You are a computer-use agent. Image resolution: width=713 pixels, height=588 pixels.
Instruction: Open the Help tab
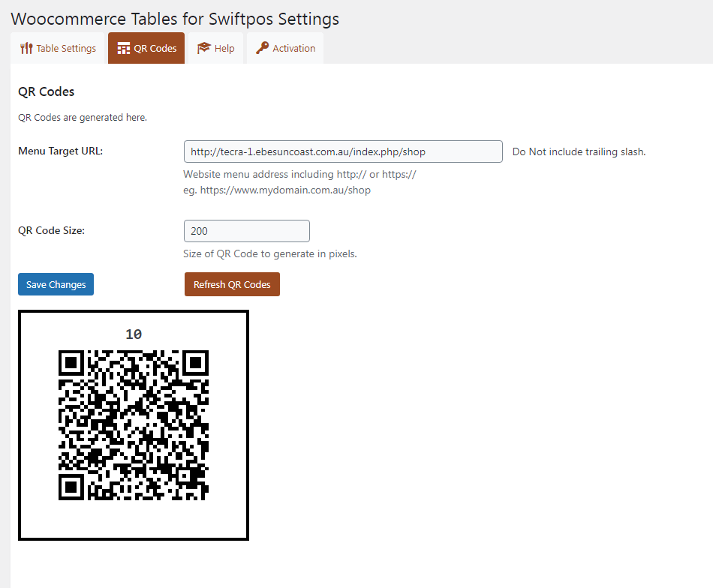pos(215,48)
